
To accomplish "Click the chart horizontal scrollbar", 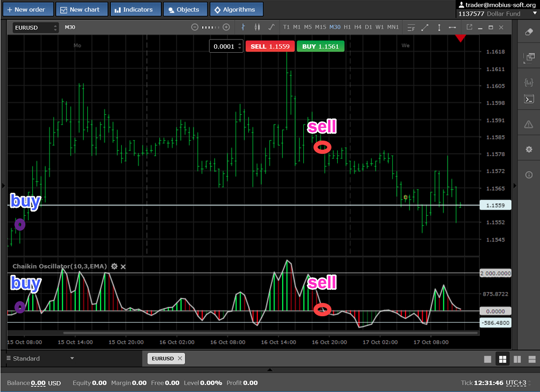I will pos(271,333).
